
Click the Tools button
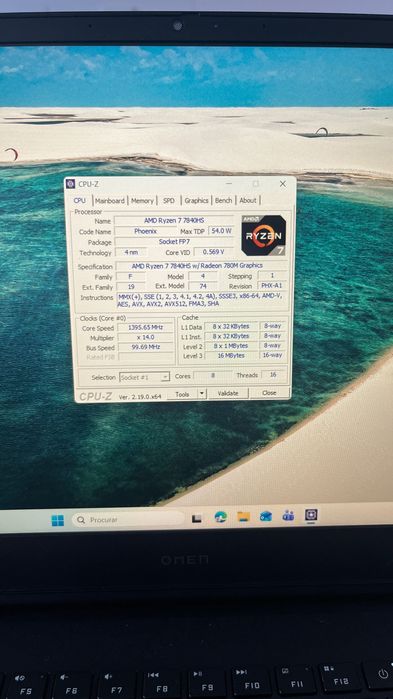pyautogui.click(x=182, y=395)
